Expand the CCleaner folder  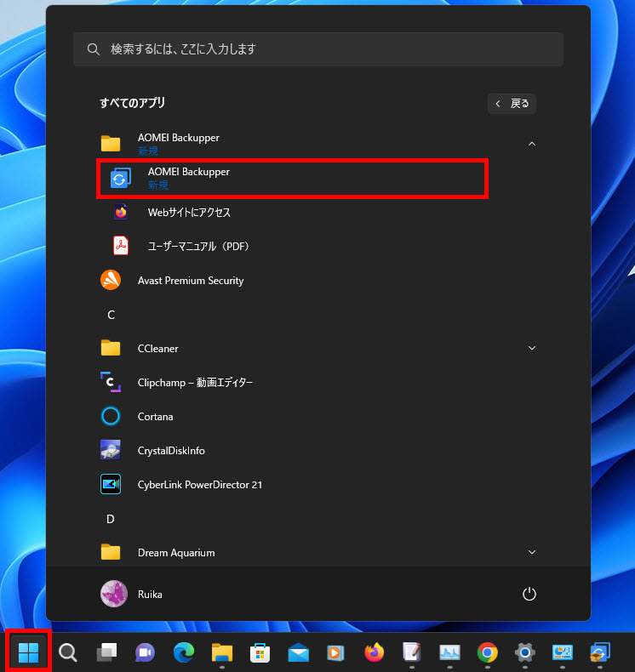(x=531, y=348)
